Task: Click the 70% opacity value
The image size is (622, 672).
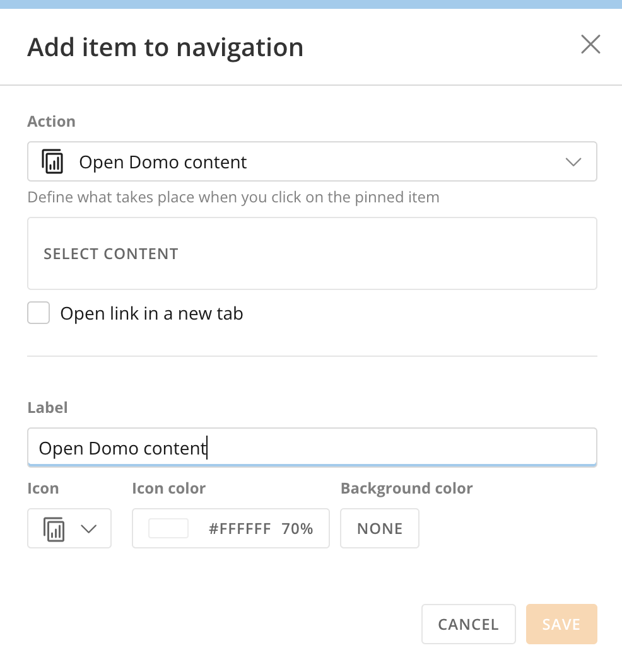Action: pos(297,528)
